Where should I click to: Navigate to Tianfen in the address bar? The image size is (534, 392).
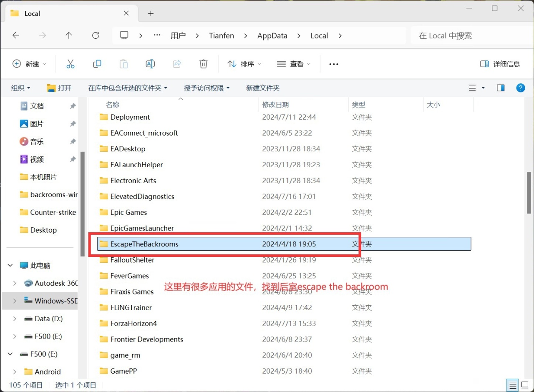pos(222,35)
